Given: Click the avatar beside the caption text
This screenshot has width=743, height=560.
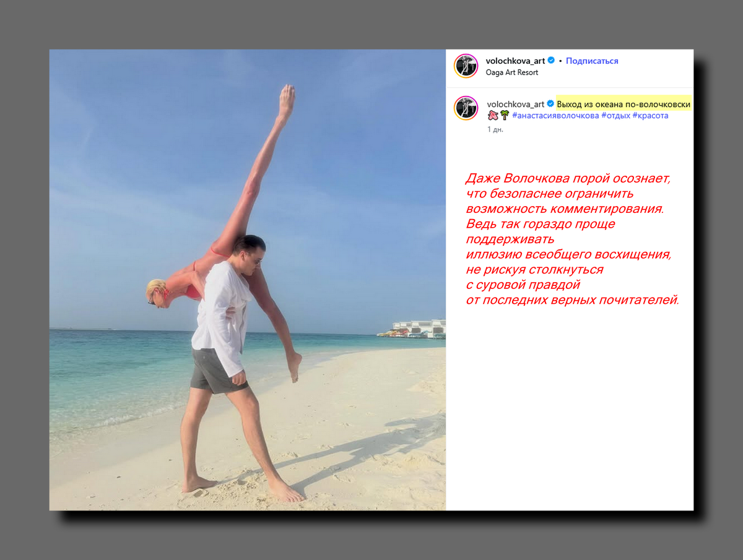Looking at the screenshot, I should point(466,108).
